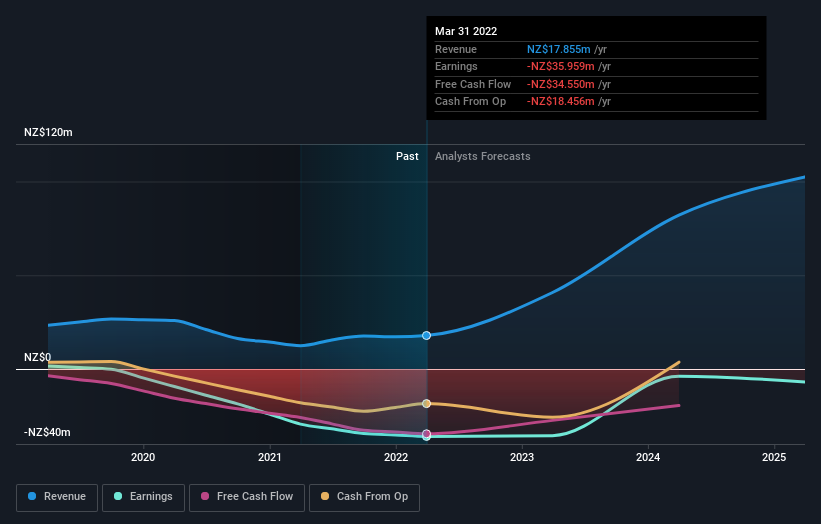This screenshot has height=524, width=821.
Task: Click the 2023 x-axis label
Action: (522, 458)
